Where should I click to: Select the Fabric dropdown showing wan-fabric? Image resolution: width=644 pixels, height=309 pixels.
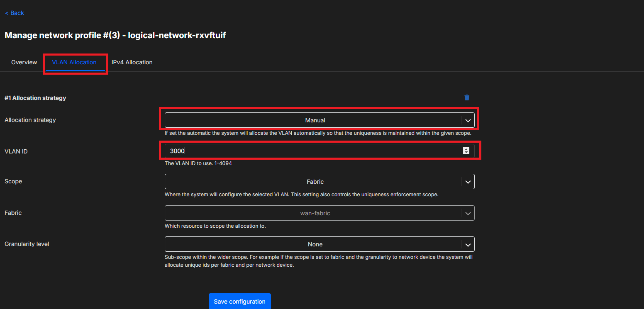point(315,213)
